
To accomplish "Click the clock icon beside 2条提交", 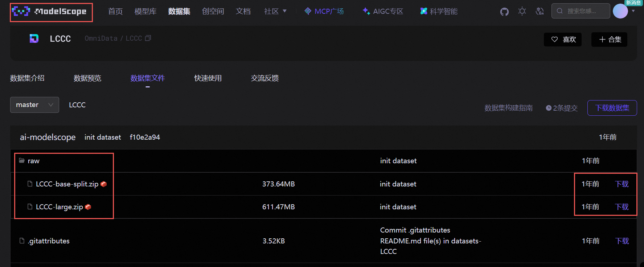I will (x=549, y=108).
